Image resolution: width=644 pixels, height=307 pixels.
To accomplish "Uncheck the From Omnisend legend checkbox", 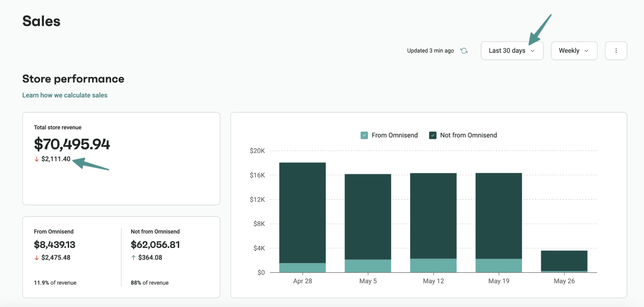I will point(364,135).
